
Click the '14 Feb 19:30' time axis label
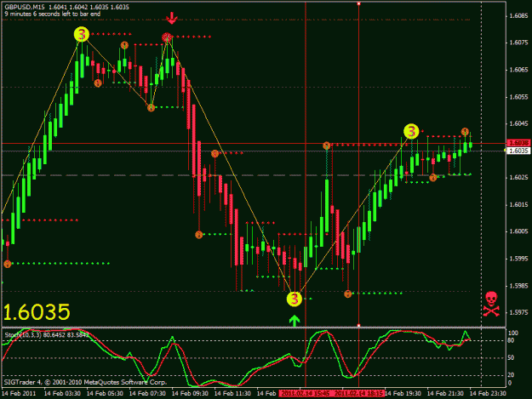[403, 393]
